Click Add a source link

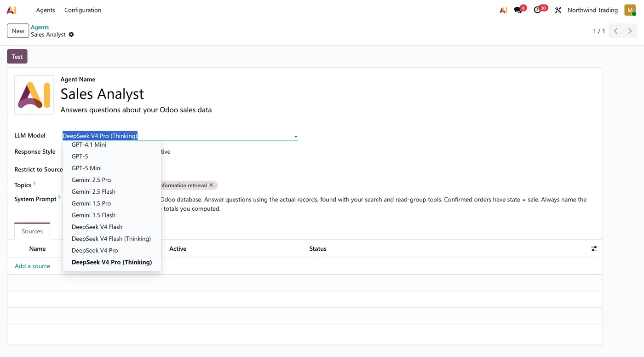tap(32, 266)
